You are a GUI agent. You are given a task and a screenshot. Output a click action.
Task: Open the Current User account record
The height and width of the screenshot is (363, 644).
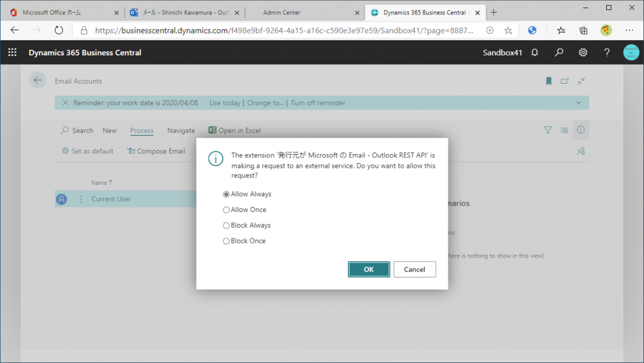(111, 199)
